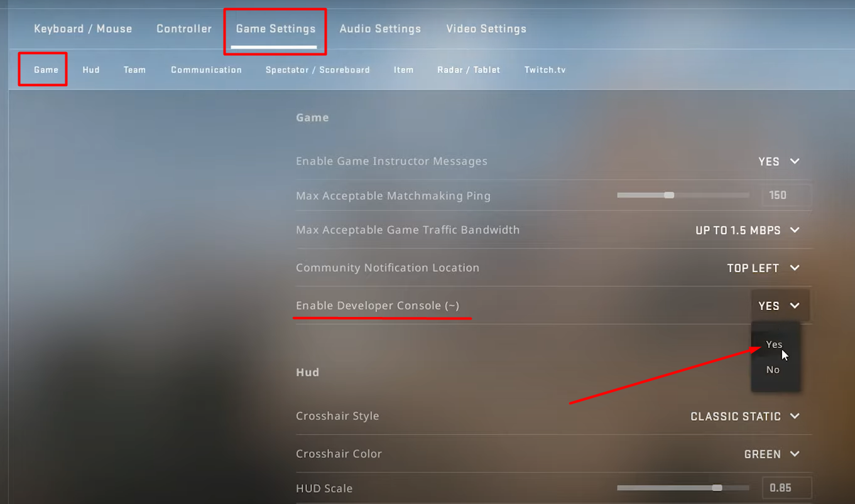This screenshot has width=855, height=504.
Task: Go to the Video Settings tab
Action: (x=486, y=29)
